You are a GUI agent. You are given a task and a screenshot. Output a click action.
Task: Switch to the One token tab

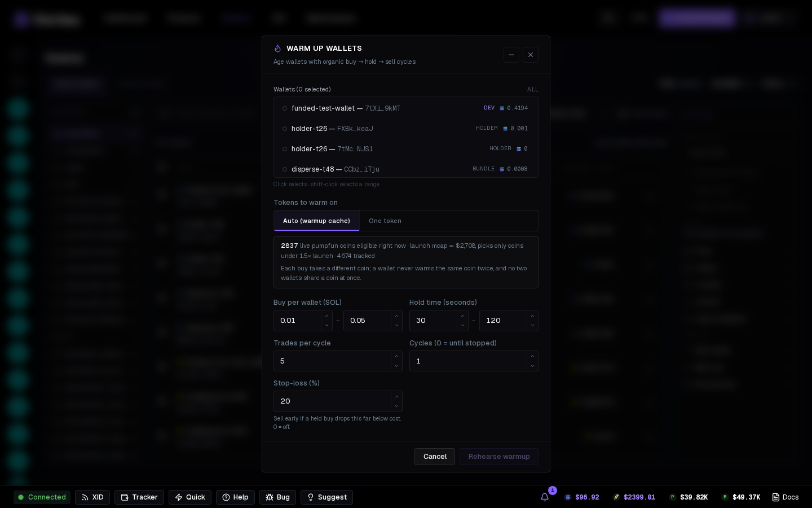pos(385,221)
